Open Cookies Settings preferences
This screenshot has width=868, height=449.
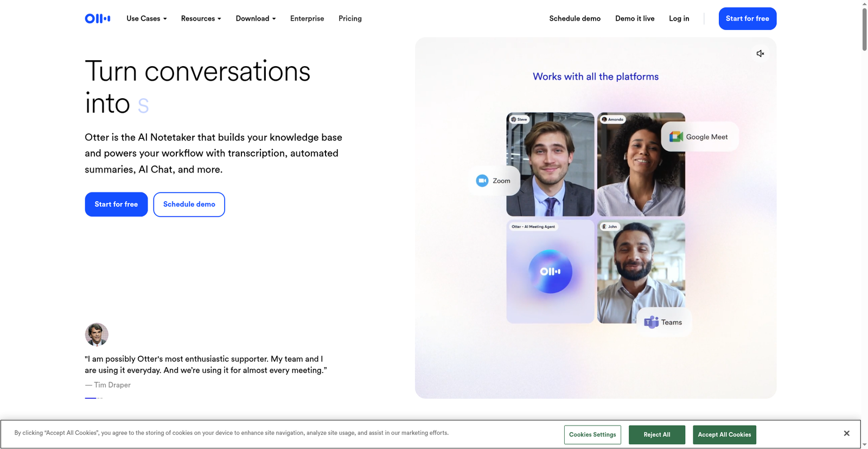592,435
